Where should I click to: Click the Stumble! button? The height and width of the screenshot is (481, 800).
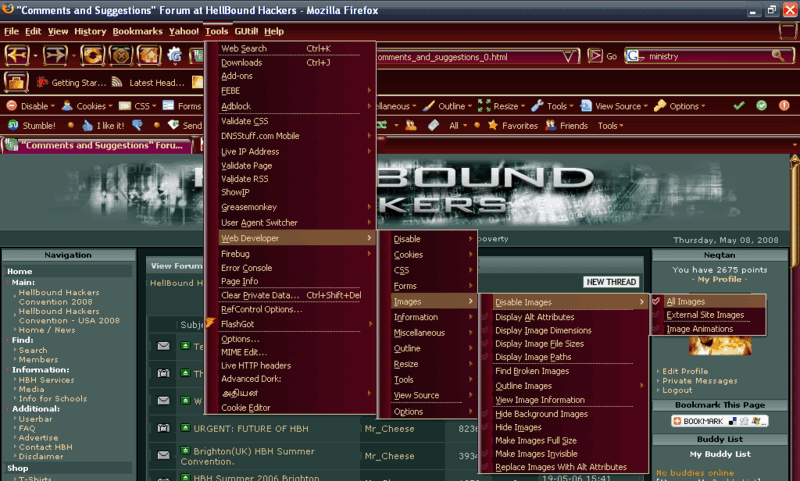pyautogui.click(x=32, y=125)
